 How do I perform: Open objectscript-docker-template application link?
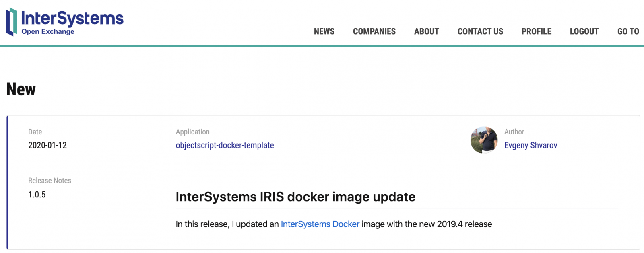point(225,145)
